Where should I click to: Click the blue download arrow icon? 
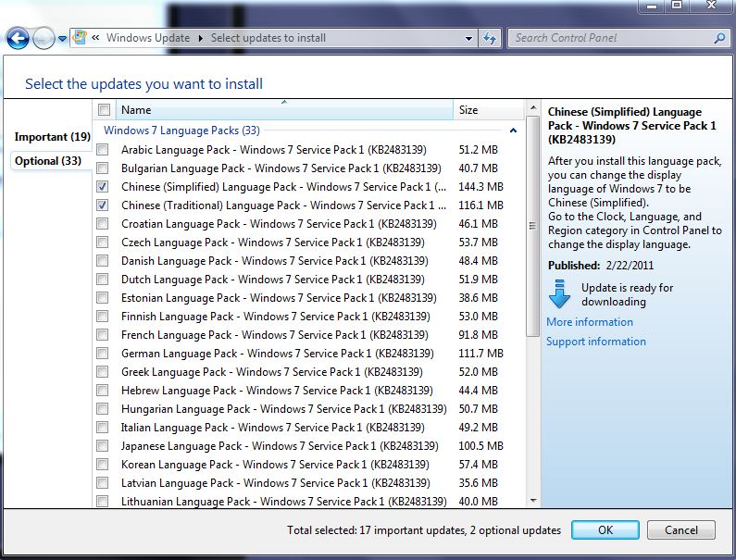559,294
